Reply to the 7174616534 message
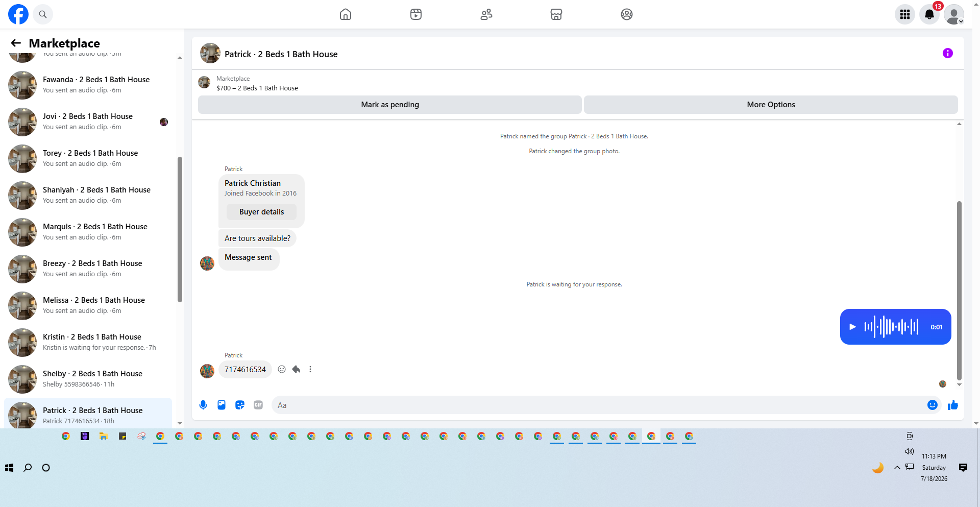The width and height of the screenshot is (980, 507). (296, 369)
